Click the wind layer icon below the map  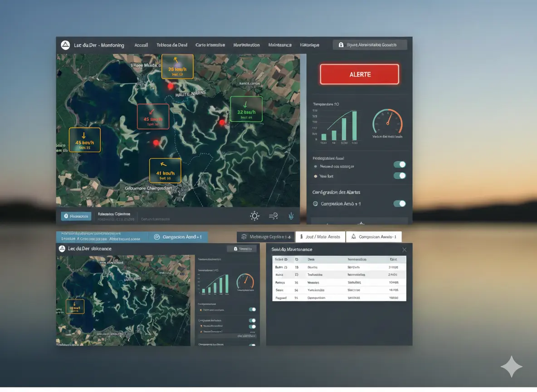coord(273,216)
